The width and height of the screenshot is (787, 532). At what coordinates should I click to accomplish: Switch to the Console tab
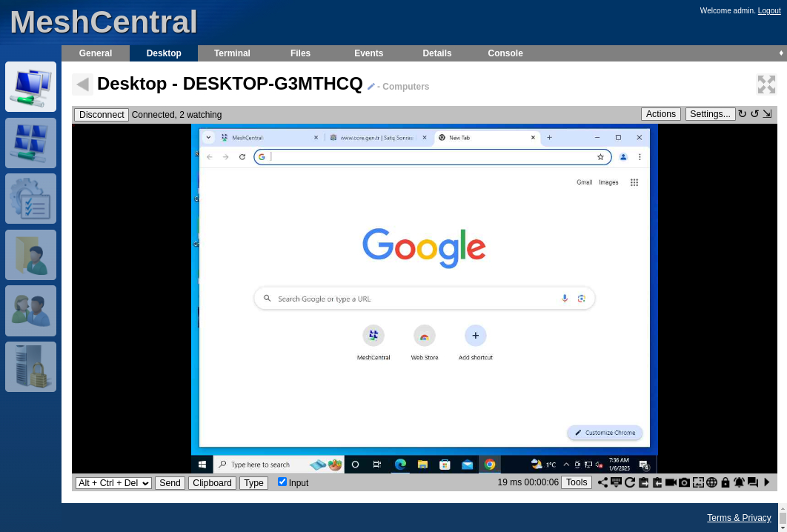tap(505, 53)
